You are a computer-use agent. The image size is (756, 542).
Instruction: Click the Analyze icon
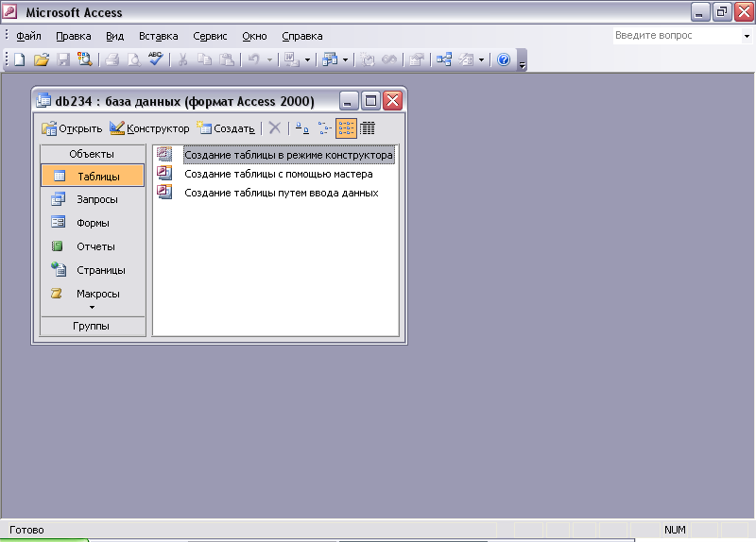point(330,59)
